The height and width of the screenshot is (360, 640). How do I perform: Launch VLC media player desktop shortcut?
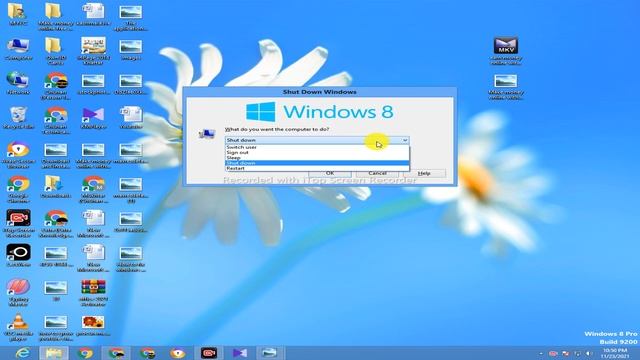[18, 327]
